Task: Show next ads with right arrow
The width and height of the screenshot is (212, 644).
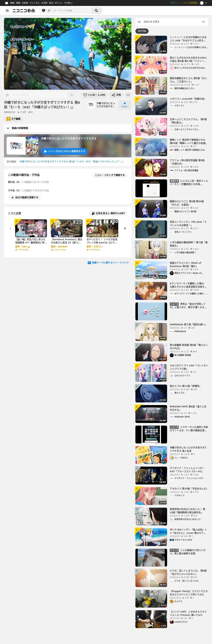Action: [125, 228]
